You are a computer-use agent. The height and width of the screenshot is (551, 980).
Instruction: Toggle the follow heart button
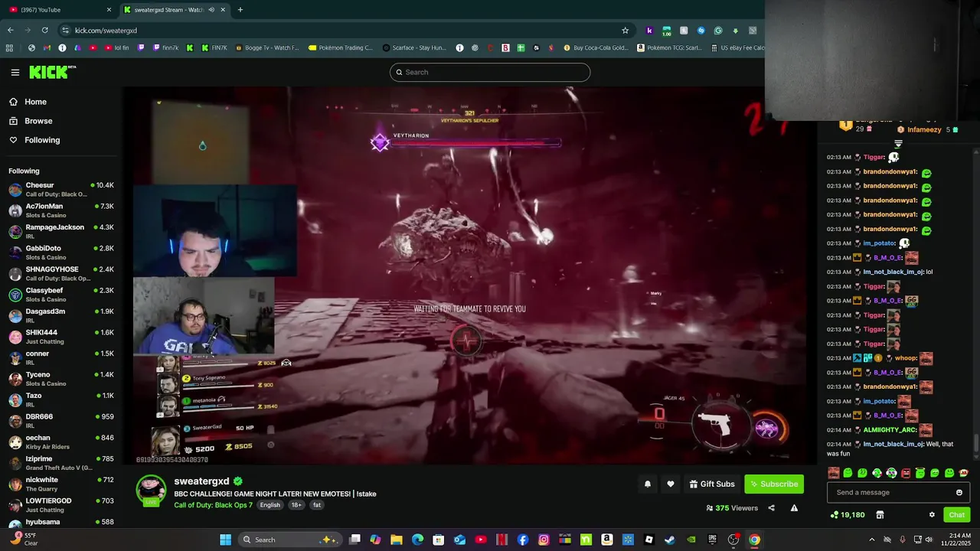(x=671, y=484)
